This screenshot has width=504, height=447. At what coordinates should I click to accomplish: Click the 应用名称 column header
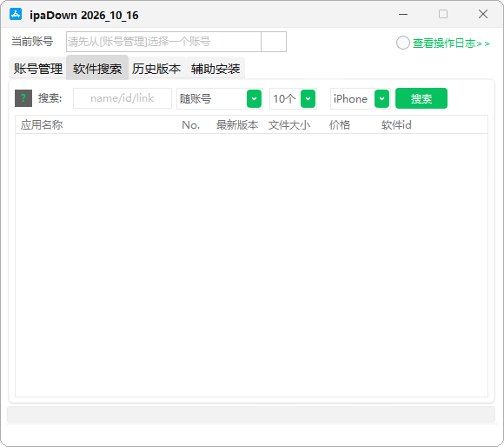42,124
